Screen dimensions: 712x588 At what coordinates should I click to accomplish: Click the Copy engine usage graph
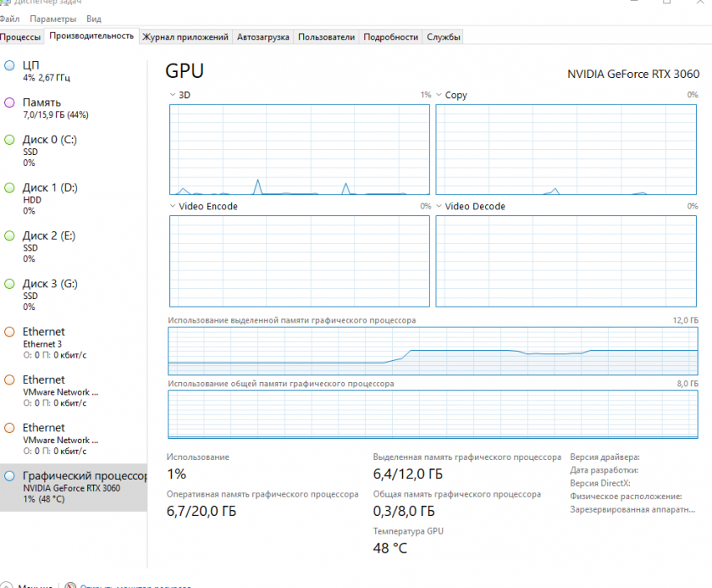pyautogui.click(x=565, y=150)
